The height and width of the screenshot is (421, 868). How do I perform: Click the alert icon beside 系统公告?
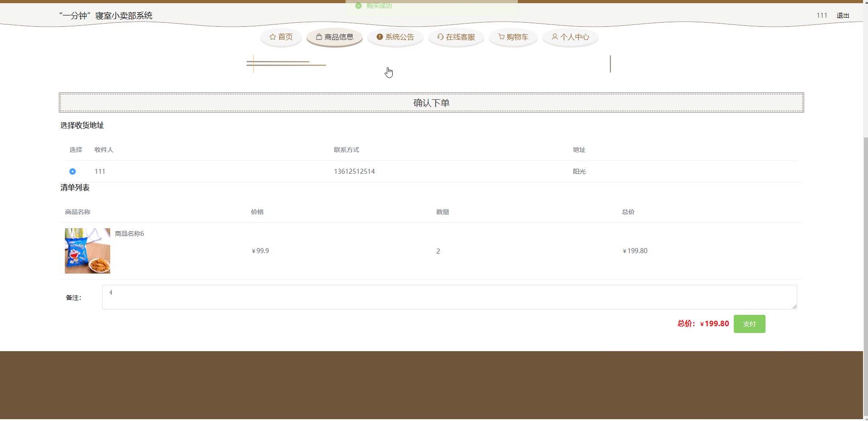pos(380,37)
